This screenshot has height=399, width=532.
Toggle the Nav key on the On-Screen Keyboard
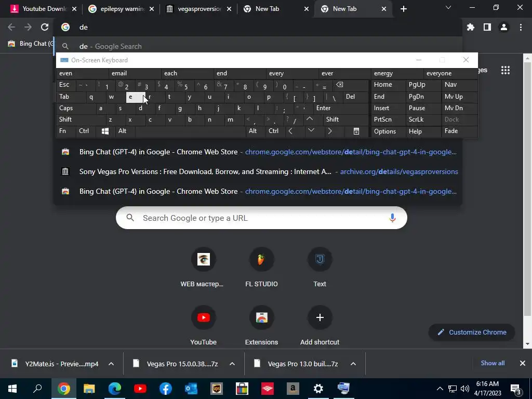tap(459, 85)
